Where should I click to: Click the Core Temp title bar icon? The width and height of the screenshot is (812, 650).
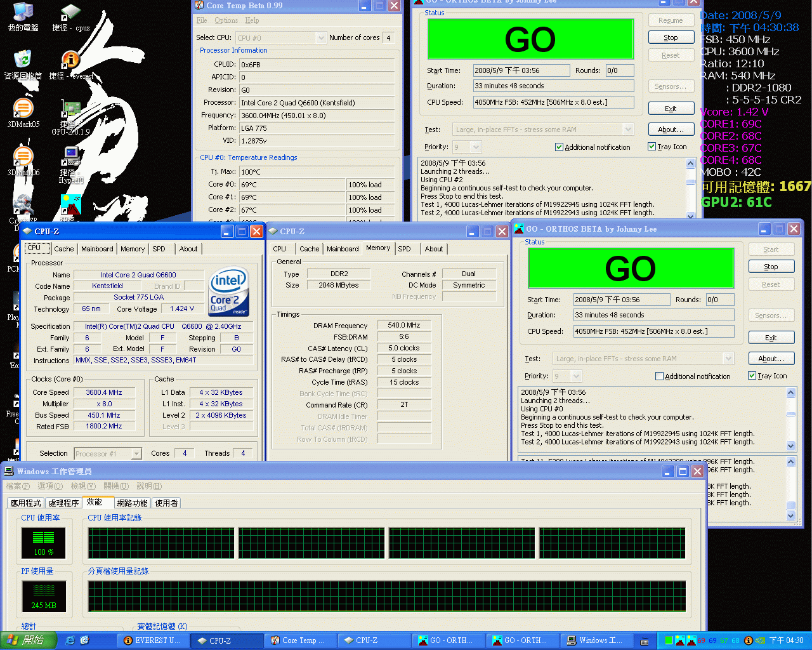(199, 5)
